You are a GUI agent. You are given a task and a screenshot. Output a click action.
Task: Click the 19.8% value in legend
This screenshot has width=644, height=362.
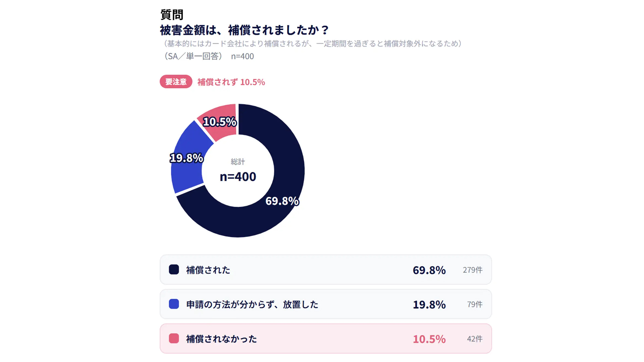tap(429, 305)
